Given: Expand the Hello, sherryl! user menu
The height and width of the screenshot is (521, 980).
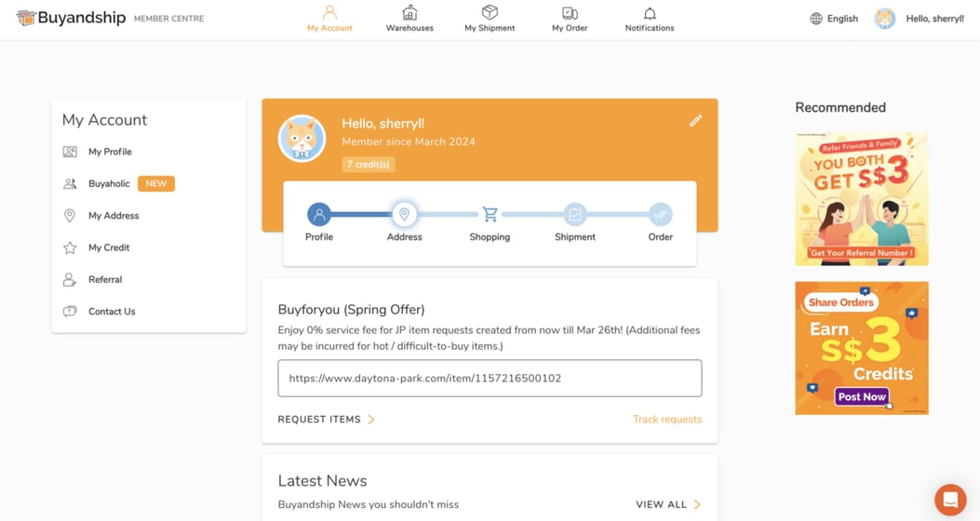Looking at the screenshot, I should pos(920,19).
